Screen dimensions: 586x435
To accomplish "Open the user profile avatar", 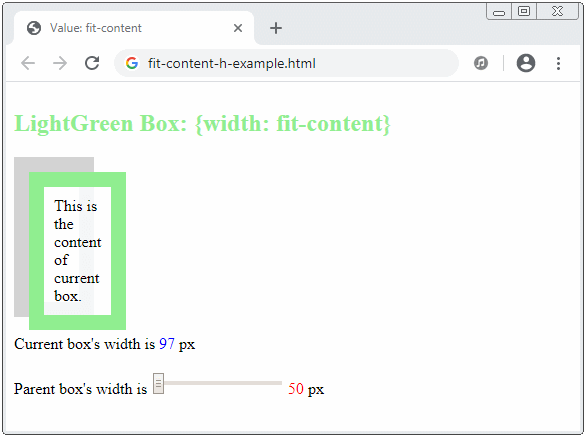I will click(526, 63).
